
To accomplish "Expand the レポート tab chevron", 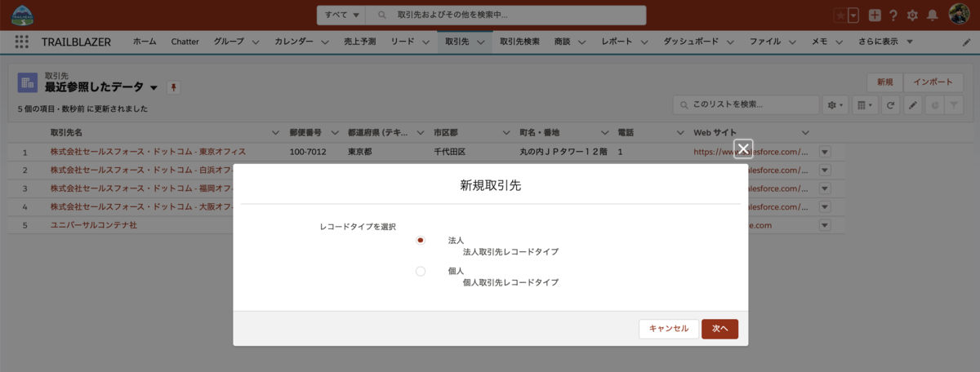I will pyautogui.click(x=647, y=42).
